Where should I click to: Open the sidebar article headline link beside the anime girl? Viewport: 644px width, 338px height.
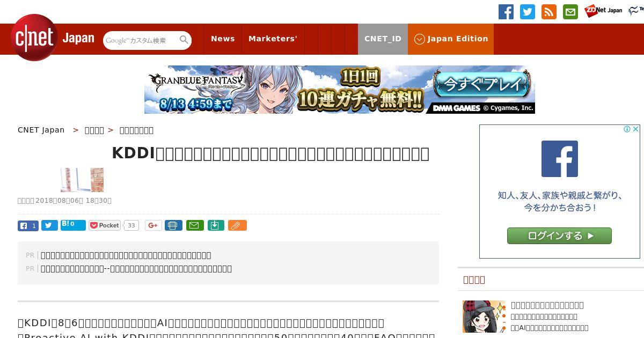[x=547, y=305]
